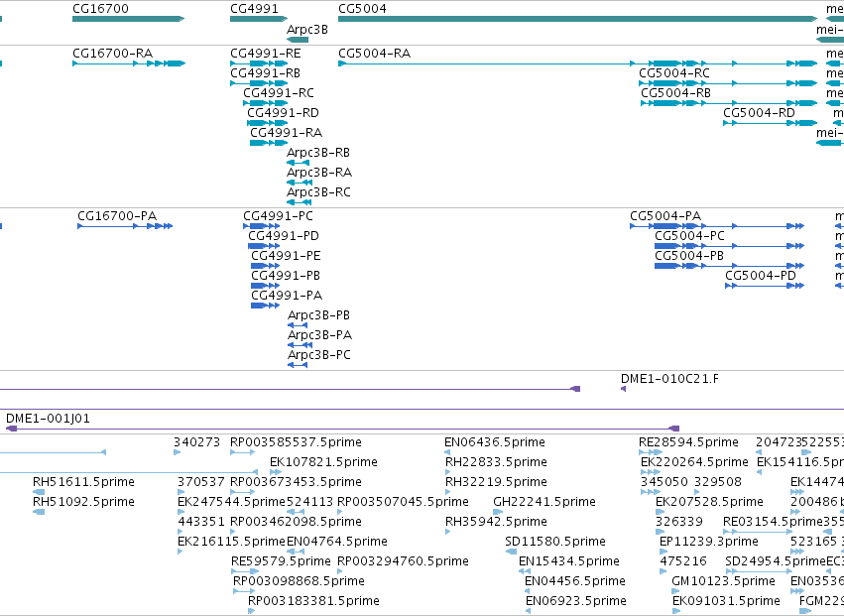Click transcript CG4991-RC

coord(266,103)
